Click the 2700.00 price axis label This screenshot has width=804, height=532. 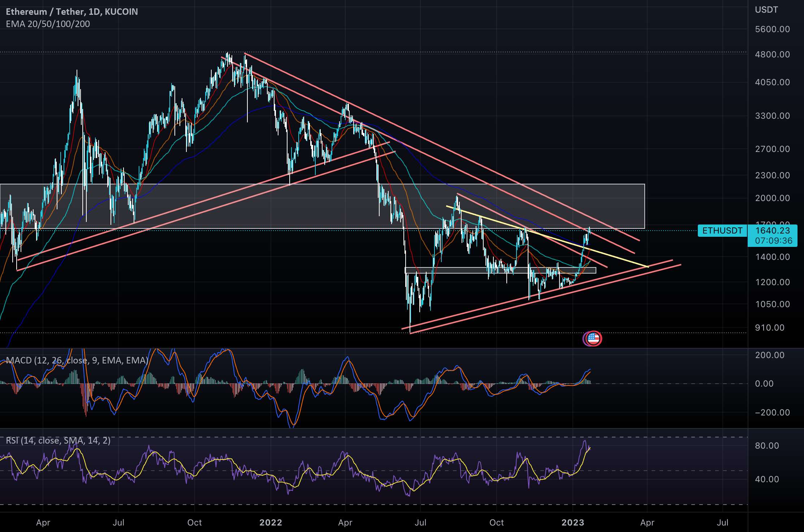[772, 149]
